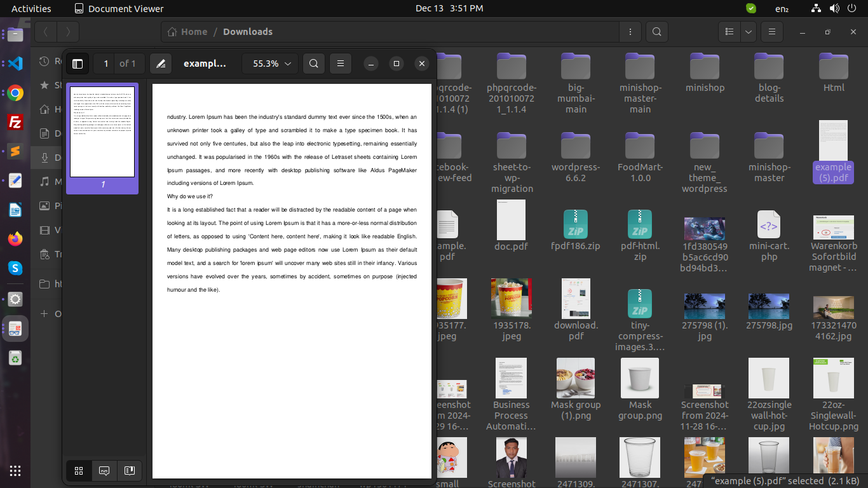
Task: Select the pdf-html.zip archive
Action: click(x=640, y=236)
